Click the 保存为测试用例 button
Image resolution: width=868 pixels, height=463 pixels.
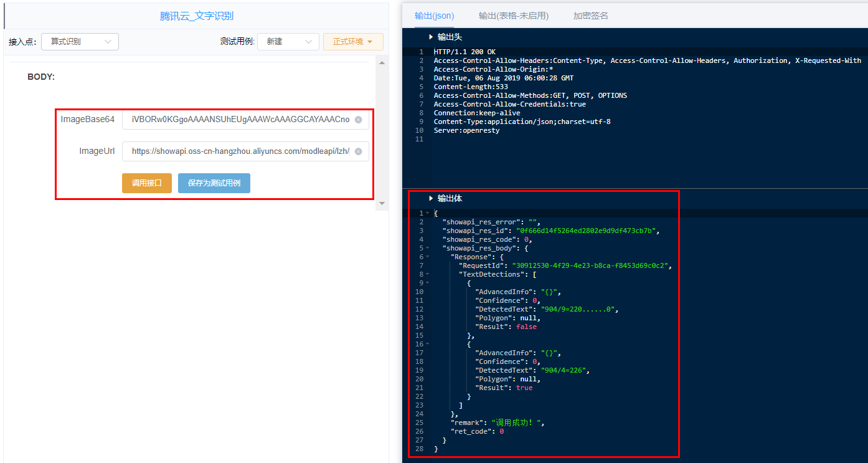[214, 183]
